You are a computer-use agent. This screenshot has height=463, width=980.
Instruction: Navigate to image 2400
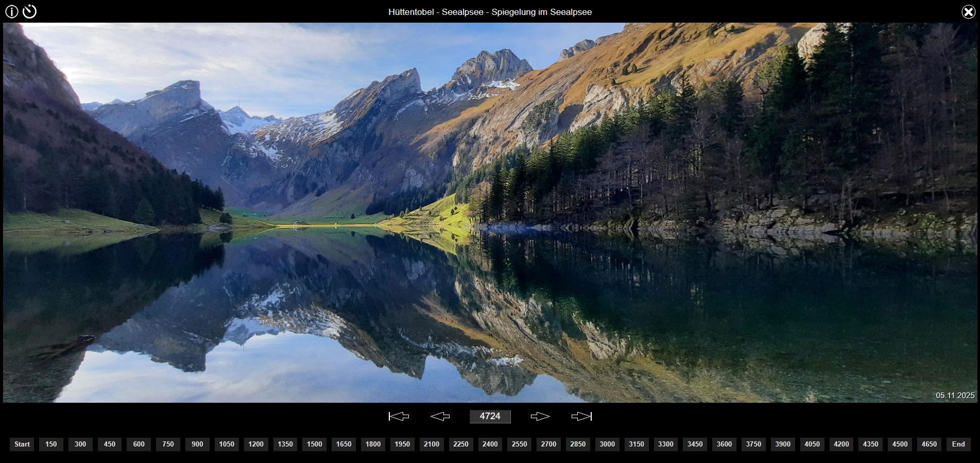[x=490, y=444]
